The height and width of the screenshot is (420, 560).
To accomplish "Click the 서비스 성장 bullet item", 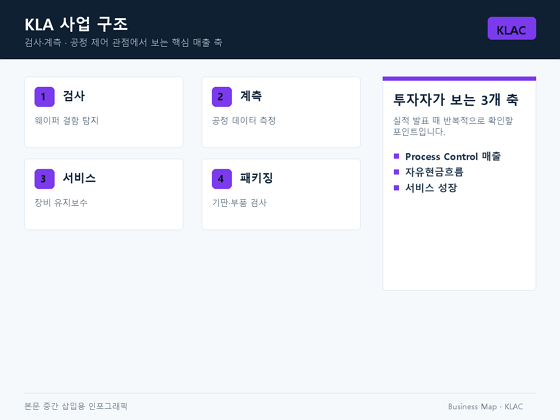I will coord(431,188).
